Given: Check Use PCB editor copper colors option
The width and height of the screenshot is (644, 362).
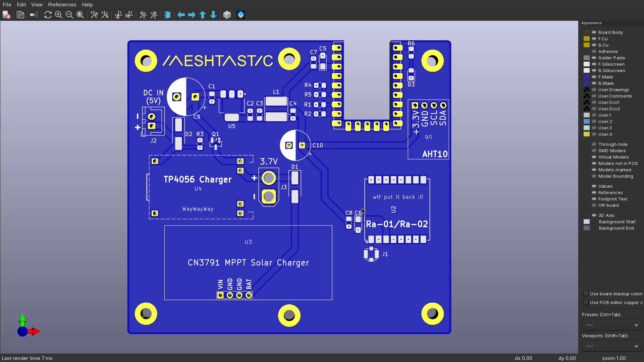Looking at the screenshot, I should click(x=586, y=302).
